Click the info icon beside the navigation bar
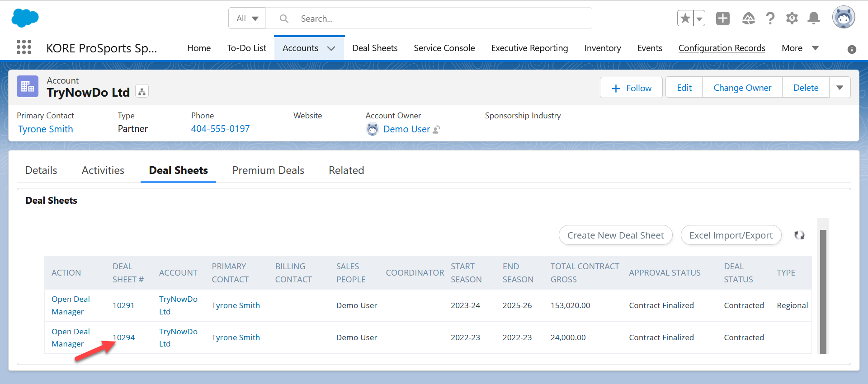 (852, 49)
